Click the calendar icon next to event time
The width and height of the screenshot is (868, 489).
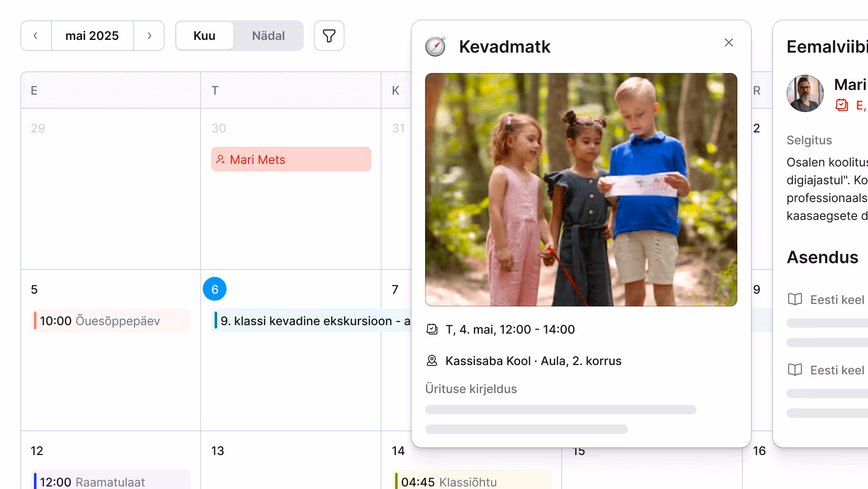tap(432, 329)
